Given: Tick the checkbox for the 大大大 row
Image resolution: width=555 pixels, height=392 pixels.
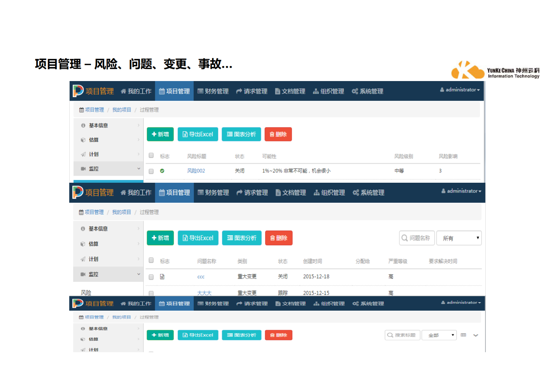Looking at the screenshot, I should click(x=151, y=293).
